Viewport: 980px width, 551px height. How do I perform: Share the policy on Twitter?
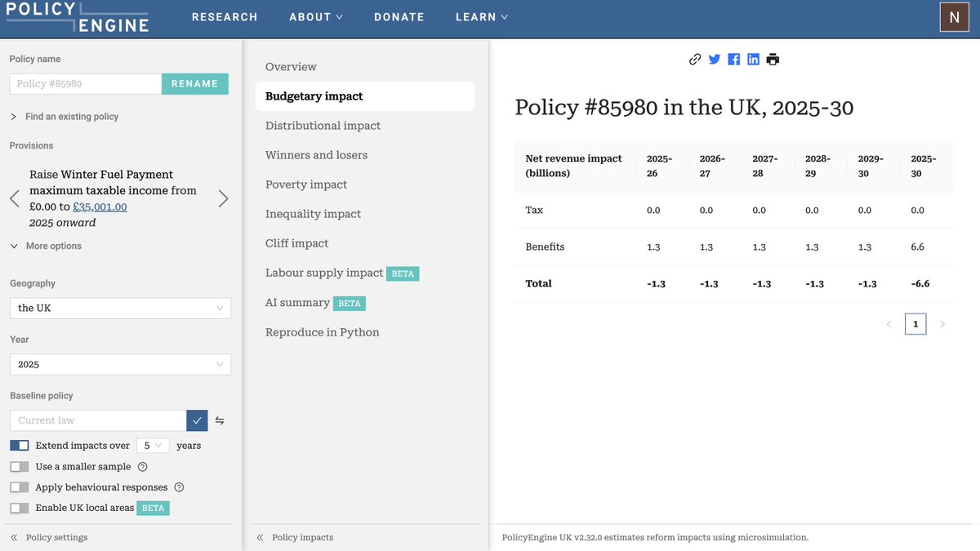714,59
